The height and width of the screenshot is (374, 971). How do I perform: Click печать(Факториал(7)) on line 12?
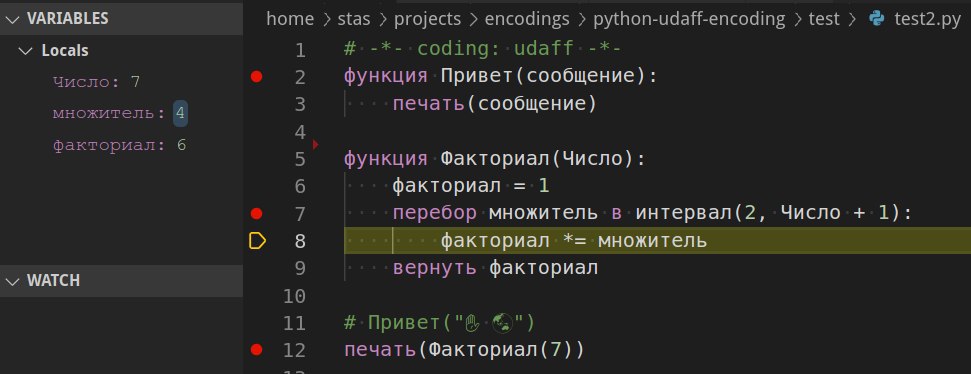(464, 350)
